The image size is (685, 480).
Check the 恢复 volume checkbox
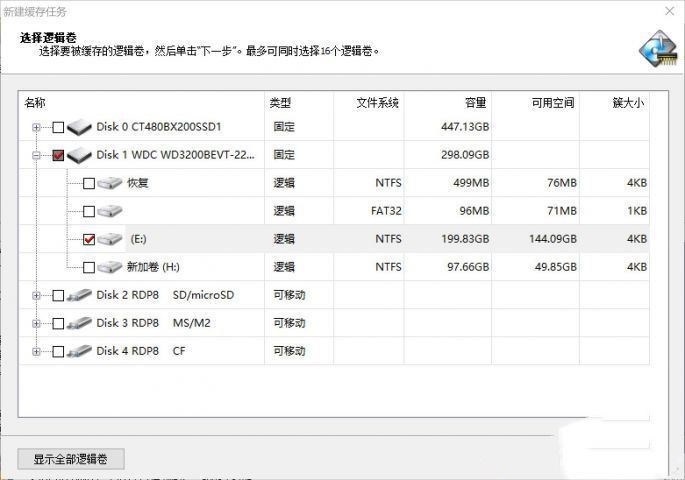click(x=89, y=183)
